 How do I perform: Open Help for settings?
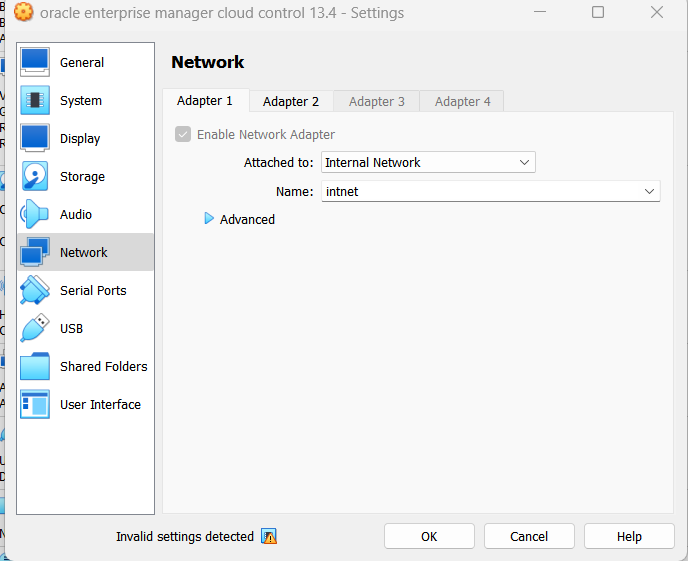pos(629,536)
